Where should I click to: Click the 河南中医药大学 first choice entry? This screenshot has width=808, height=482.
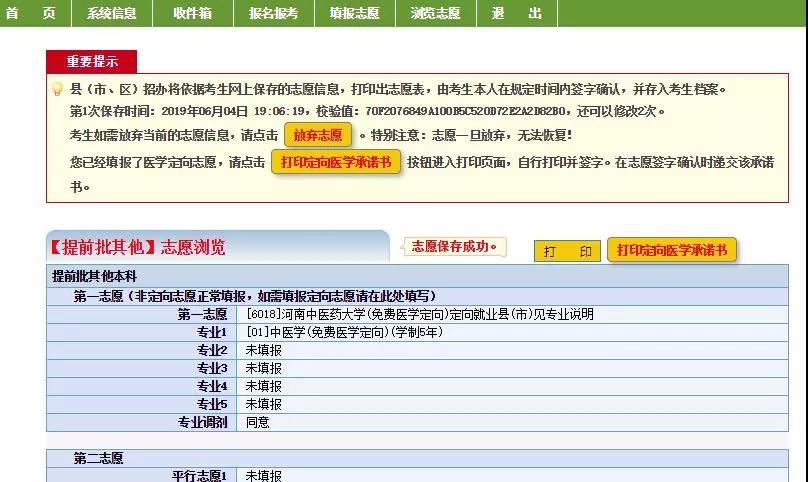click(x=420, y=314)
